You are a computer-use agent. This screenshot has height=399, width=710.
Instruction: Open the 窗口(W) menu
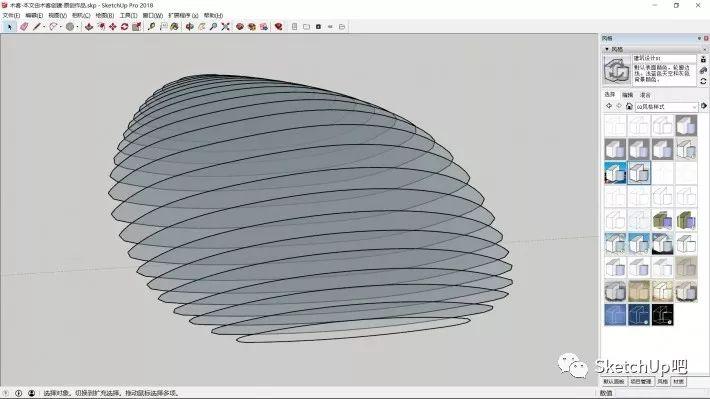[x=153, y=15]
